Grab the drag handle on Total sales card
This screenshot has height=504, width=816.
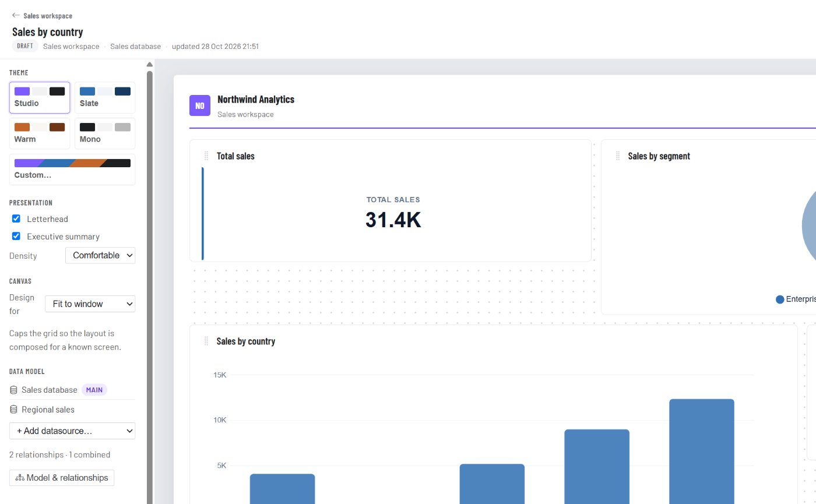click(x=206, y=156)
